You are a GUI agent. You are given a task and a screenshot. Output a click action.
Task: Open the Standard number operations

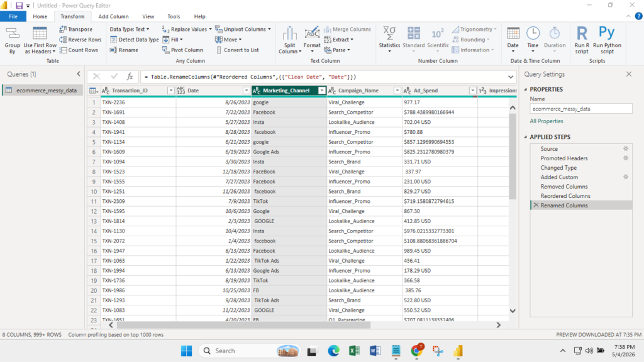(x=414, y=40)
